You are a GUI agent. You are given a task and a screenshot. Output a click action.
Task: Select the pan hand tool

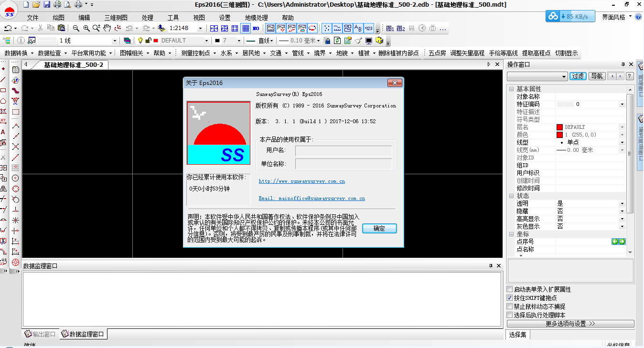point(107,28)
